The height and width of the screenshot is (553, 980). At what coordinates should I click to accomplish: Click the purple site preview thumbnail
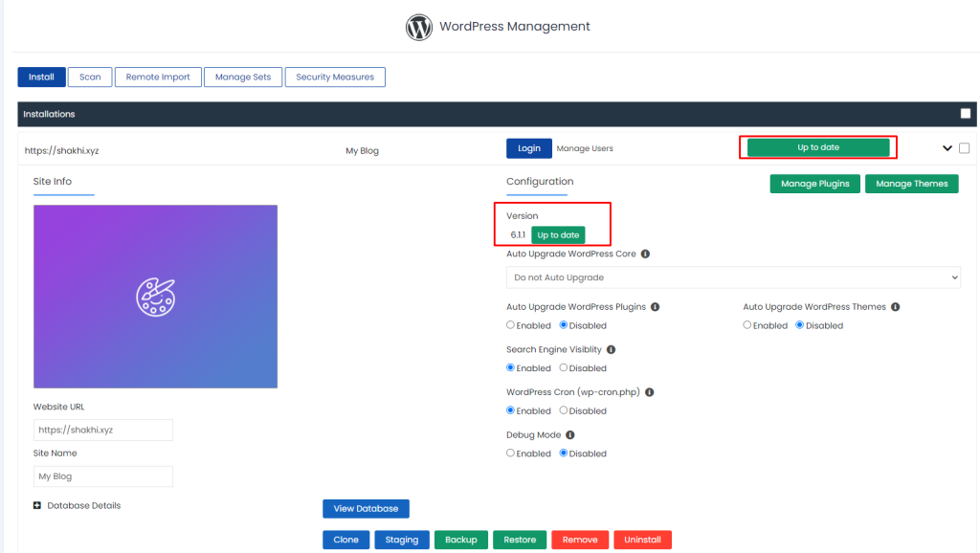pyautogui.click(x=155, y=297)
